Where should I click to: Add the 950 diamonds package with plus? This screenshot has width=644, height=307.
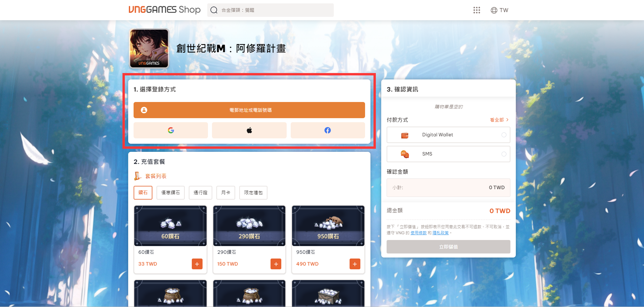point(355,264)
